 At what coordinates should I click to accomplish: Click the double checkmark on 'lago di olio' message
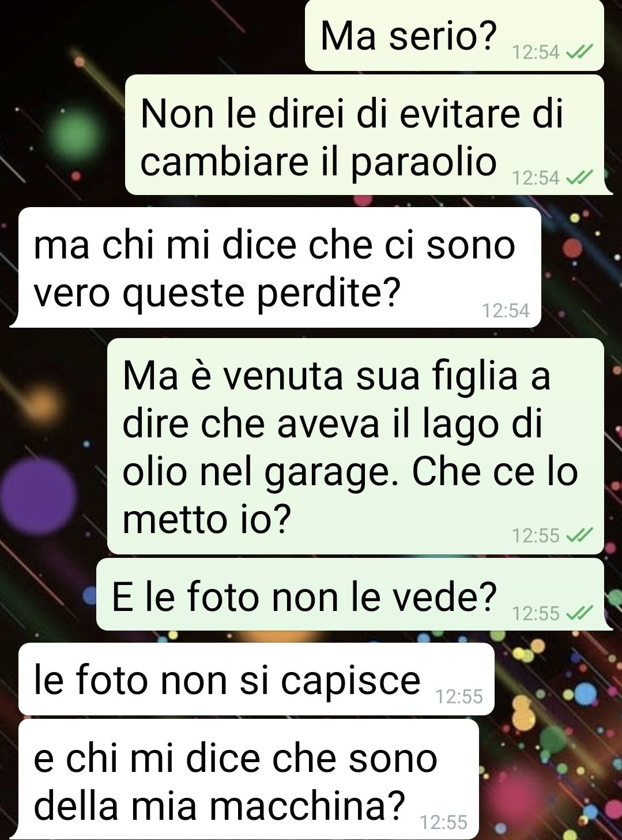tap(578, 536)
